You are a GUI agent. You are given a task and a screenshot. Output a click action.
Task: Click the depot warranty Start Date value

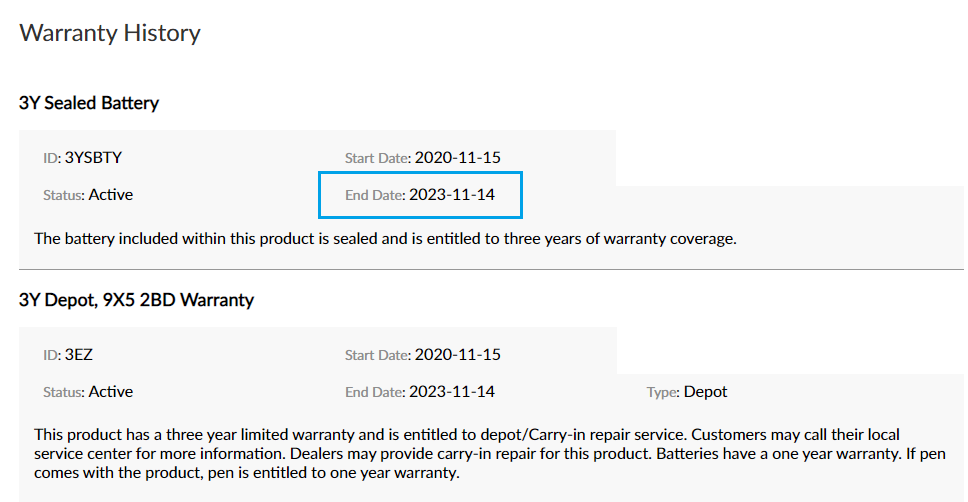point(457,355)
